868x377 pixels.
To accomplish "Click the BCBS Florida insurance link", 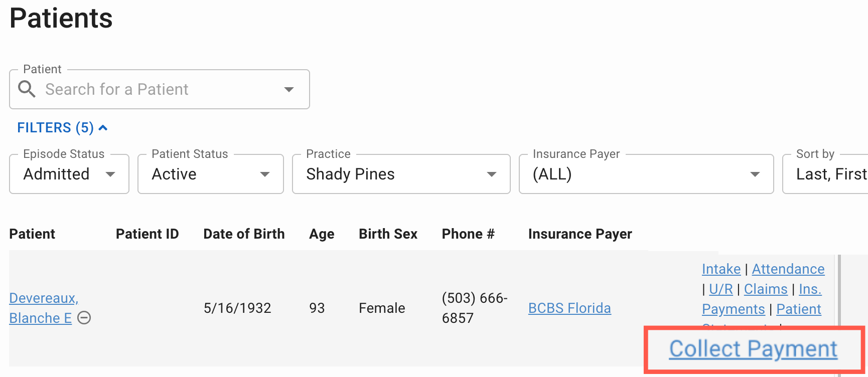I will click(569, 308).
